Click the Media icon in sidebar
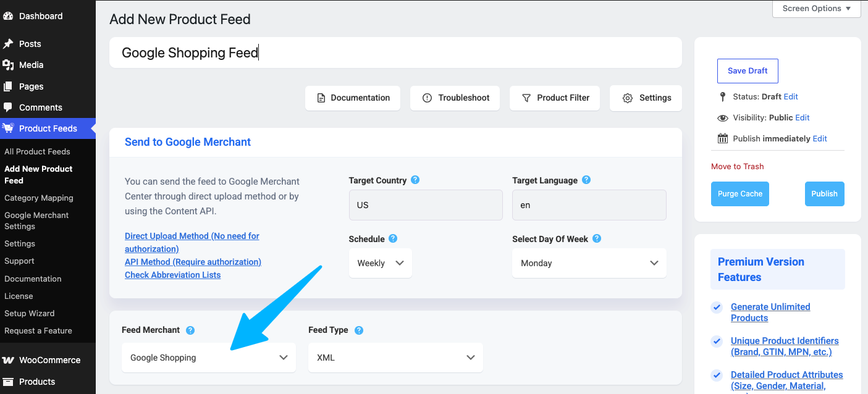The image size is (868, 394). [x=8, y=65]
